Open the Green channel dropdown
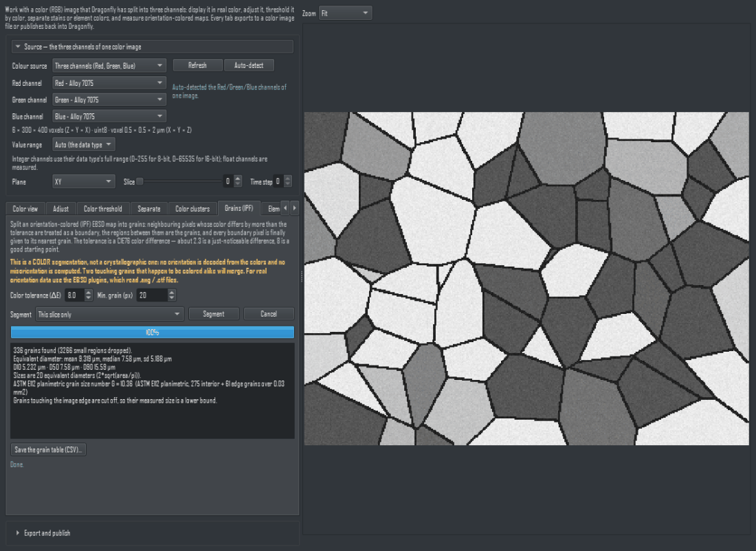756x551 pixels. (x=109, y=100)
